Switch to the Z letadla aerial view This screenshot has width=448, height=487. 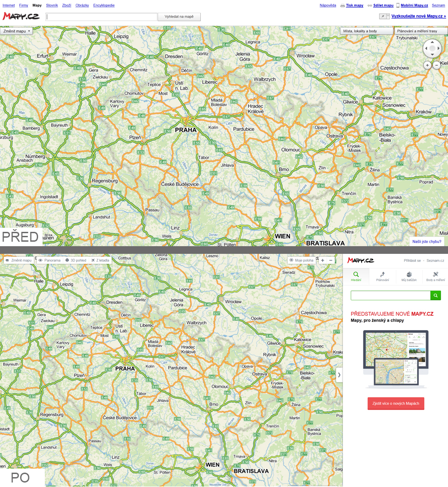(100, 260)
